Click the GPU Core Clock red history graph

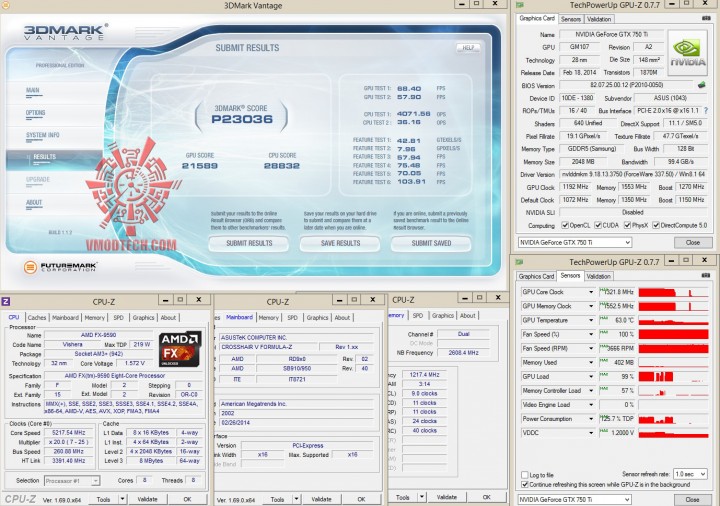[673, 292]
